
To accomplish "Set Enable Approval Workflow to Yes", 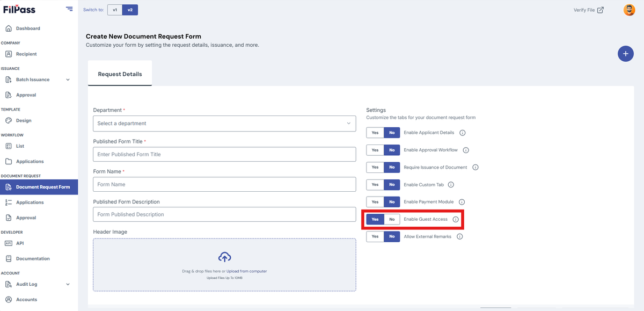I will pos(375,150).
